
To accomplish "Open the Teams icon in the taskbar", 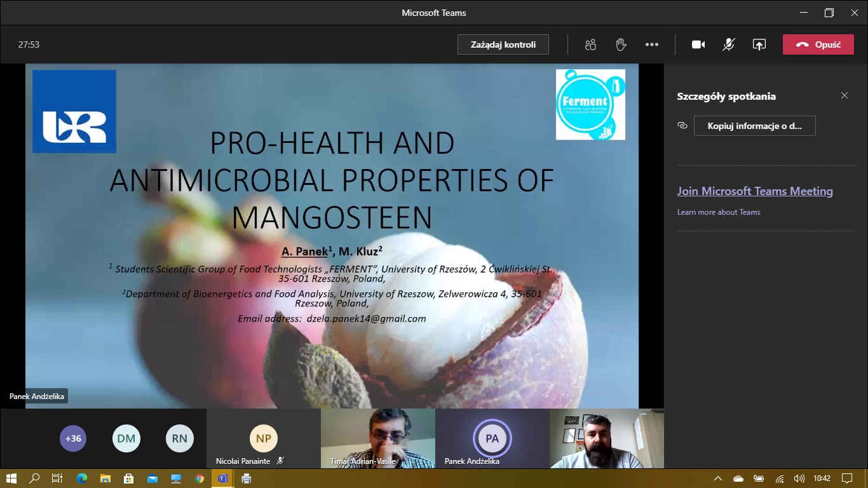I will pos(222,478).
